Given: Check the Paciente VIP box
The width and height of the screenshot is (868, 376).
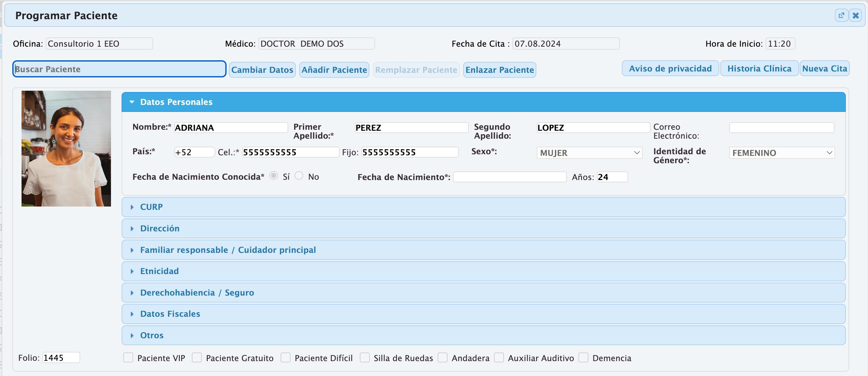Looking at the screenshot, I should coord(128,357).
